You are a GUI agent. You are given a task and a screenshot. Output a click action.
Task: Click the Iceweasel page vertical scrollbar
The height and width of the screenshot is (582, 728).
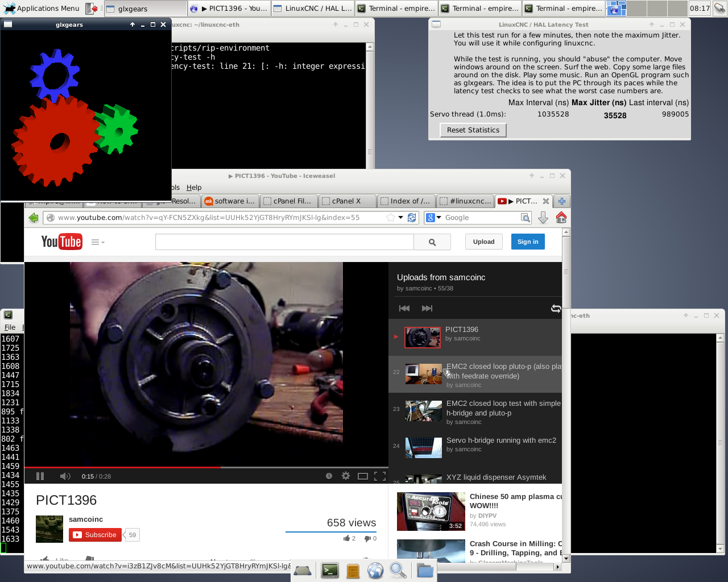[566, 395]
